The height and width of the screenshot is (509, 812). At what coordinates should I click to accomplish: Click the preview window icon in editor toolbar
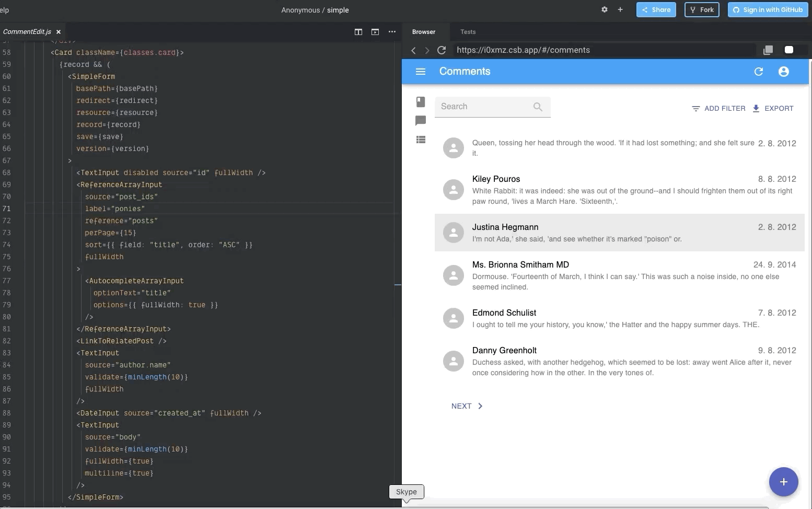375,32
